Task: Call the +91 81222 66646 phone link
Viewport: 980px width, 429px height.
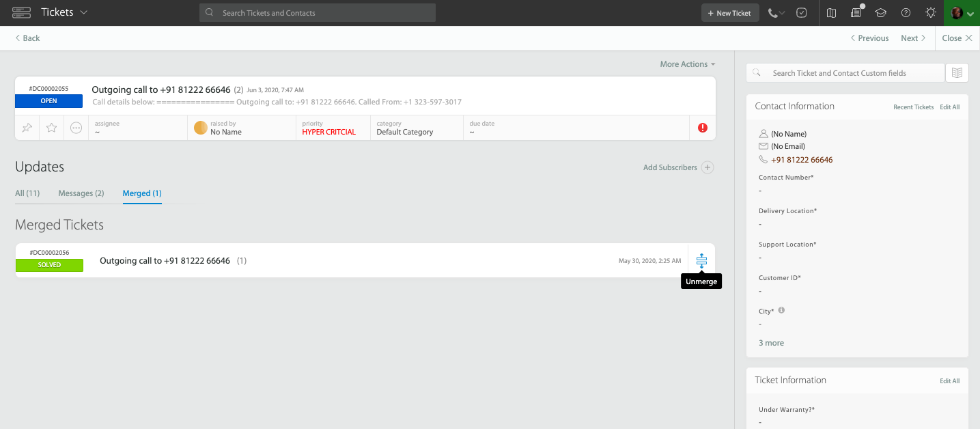Action: tap(802, 160)
